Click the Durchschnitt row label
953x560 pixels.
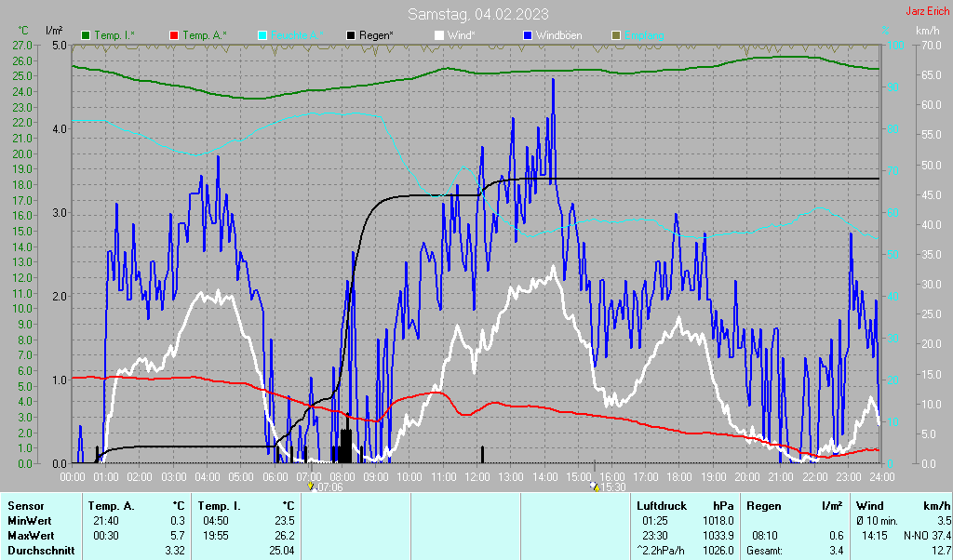click(x=40, y=550)
